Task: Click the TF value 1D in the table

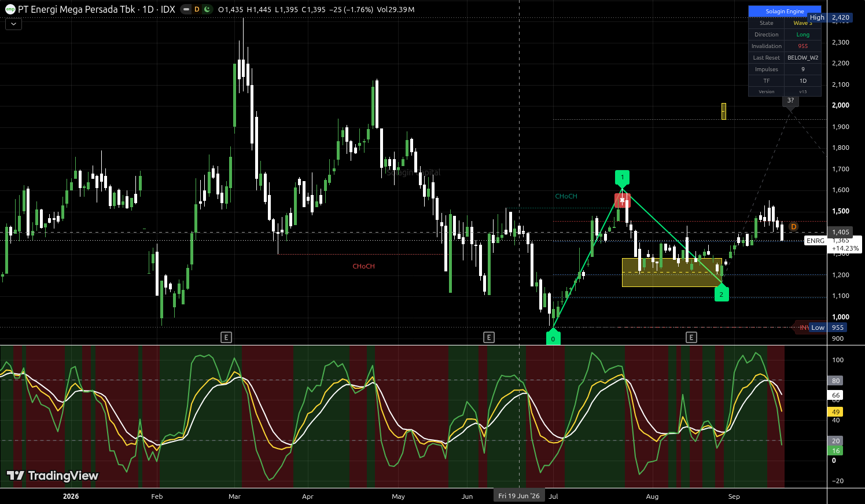Action: click(803, 81)
